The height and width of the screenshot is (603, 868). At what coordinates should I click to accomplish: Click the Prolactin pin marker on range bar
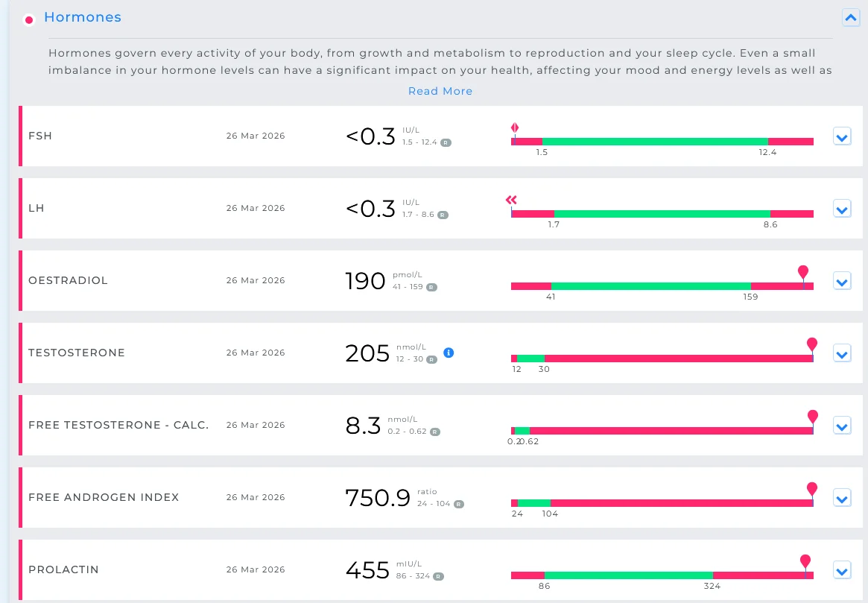point(805,561)
